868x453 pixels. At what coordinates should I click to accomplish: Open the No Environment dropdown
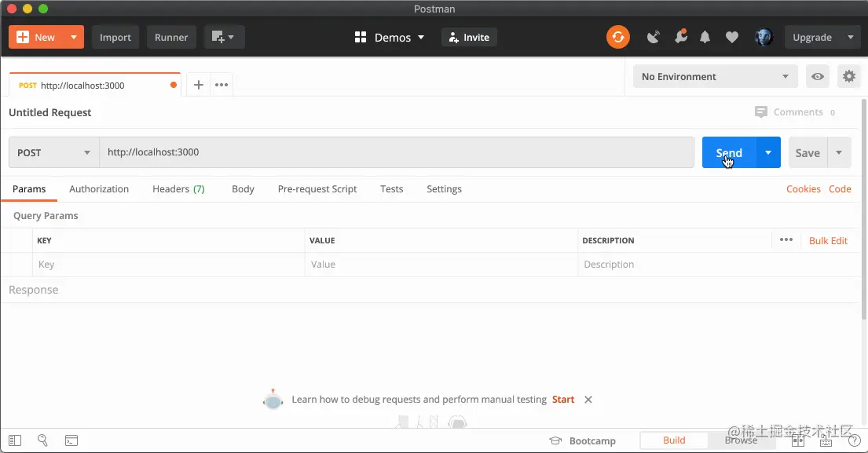(715, 76)
